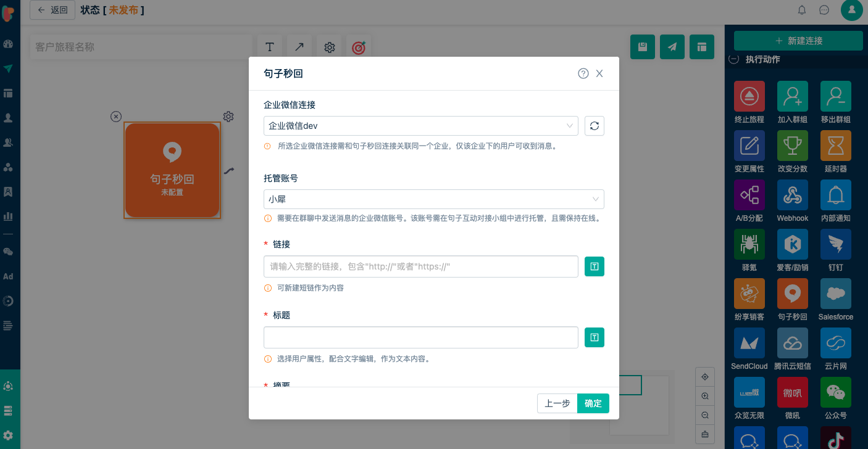Select the 变更属性 action icon
The image size is (868, 449).
(x=749, y=146)
